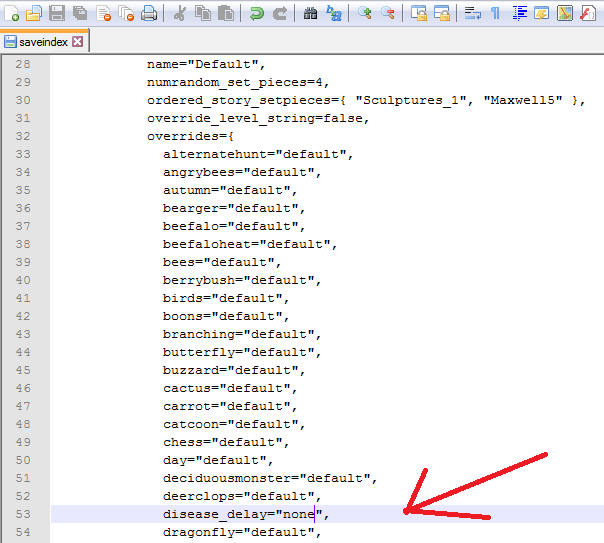This screenshot has width=604, height=543.
Task: Click the Redo arrow icon
Action: coord(279,13)
